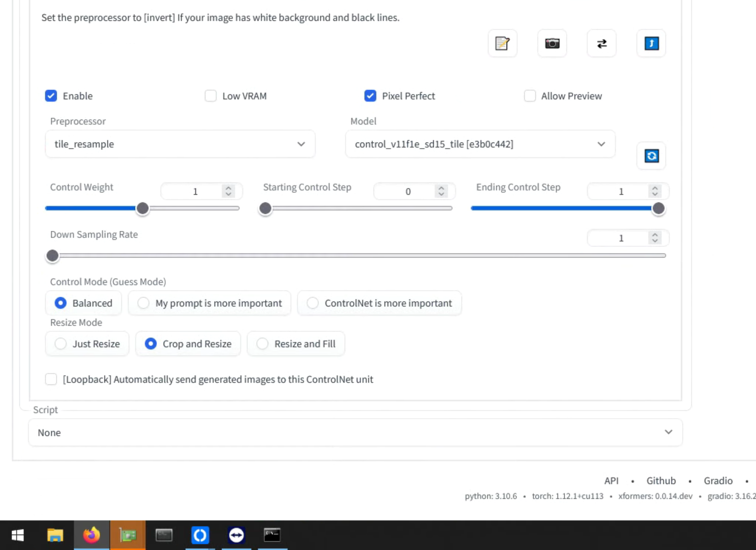Open a new canvas with the edit icon
Viewport: 756px width, 550px height.
pyautogui.click(x=502, y=43)
